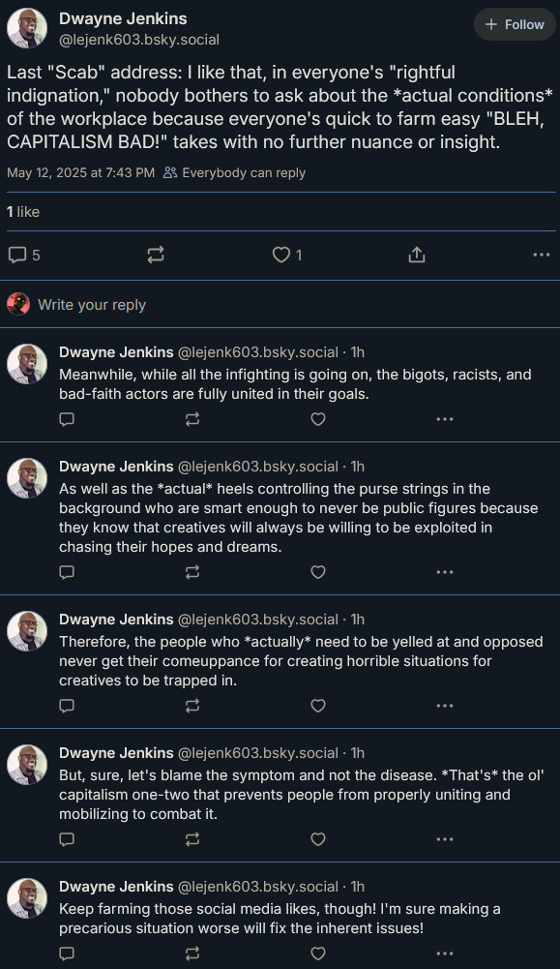This screenshot has height=969, width=560.
Task: Open options on 'blame the symptom' reply
Action: [x=445, y=839]
